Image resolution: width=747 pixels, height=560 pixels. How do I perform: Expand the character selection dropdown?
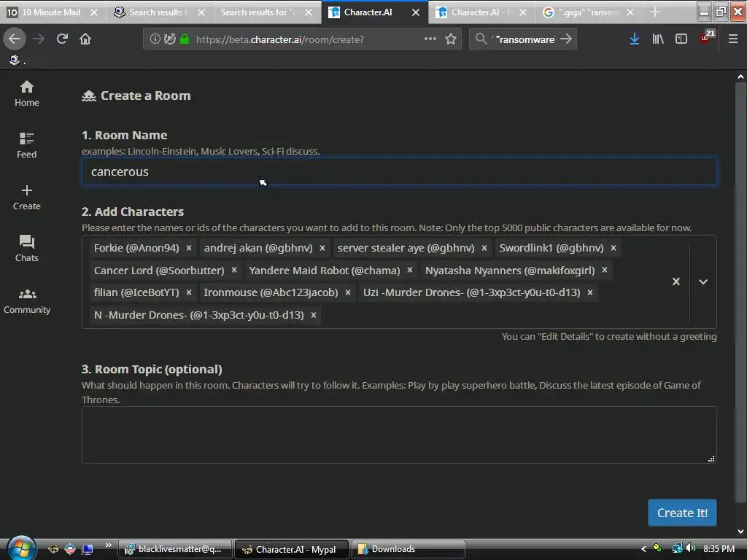(703, 281)
